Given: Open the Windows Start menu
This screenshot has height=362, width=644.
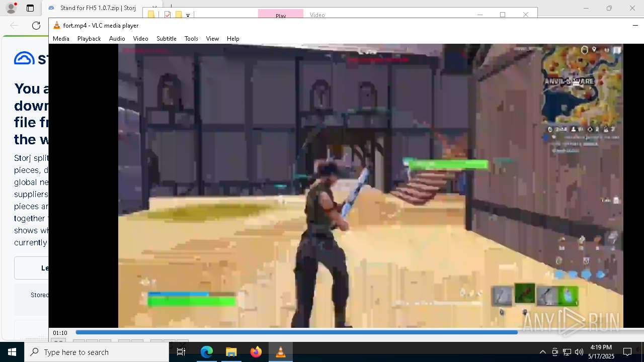Looking at the screenshot, I should 12,352.
